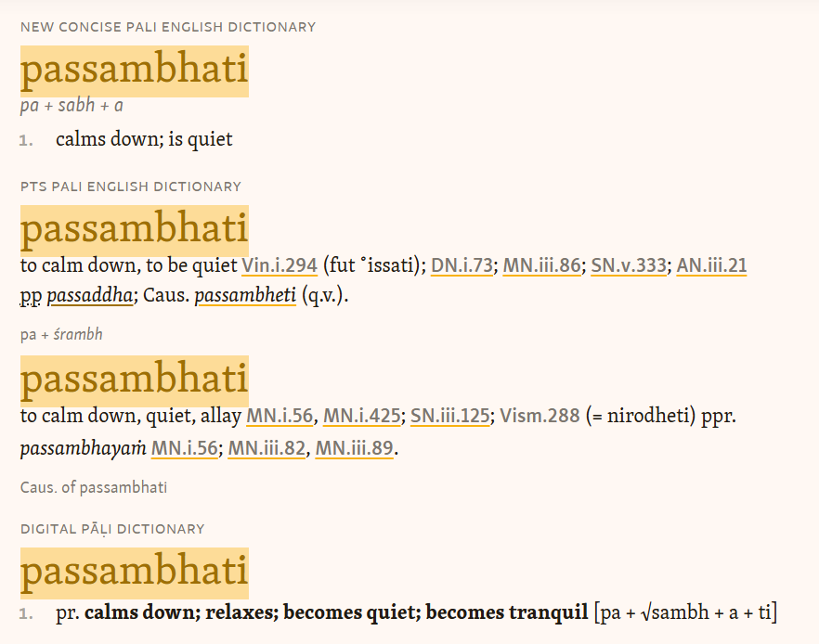Open the SN.iii.125 reference link
Screen dimensions: 819x644
pyautogui.click(x=450, y=416)
